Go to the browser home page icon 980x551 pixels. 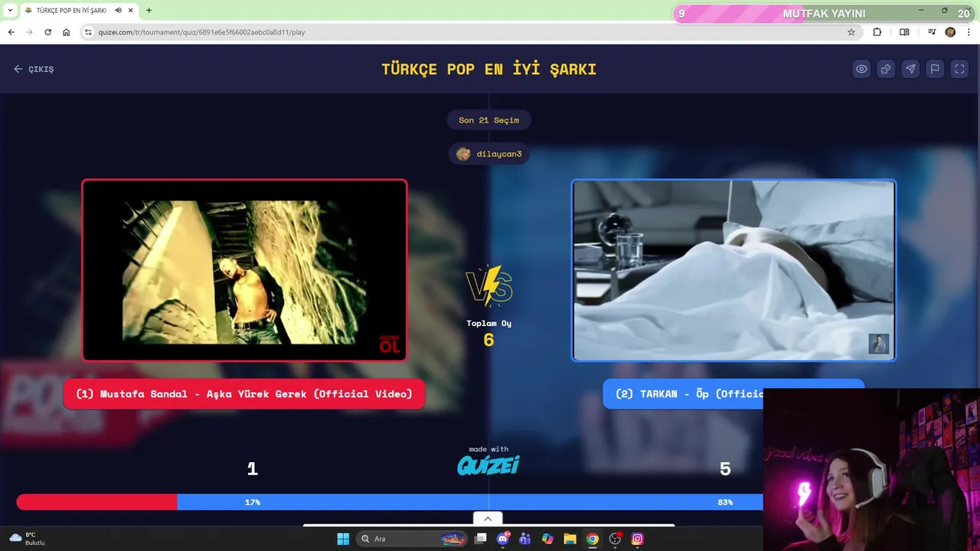coord(67,32)
